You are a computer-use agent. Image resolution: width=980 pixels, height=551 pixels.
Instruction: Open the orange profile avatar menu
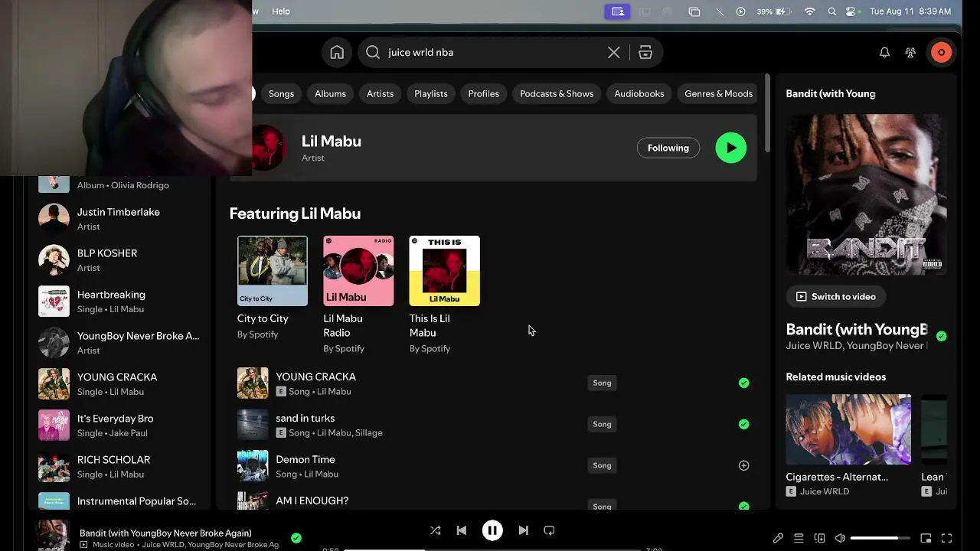[941, 52]
